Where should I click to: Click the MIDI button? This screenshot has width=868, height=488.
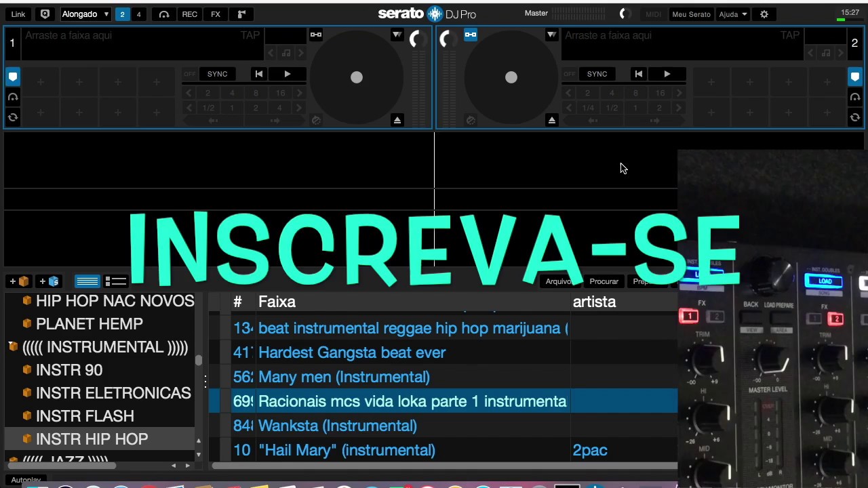point(653,14)
